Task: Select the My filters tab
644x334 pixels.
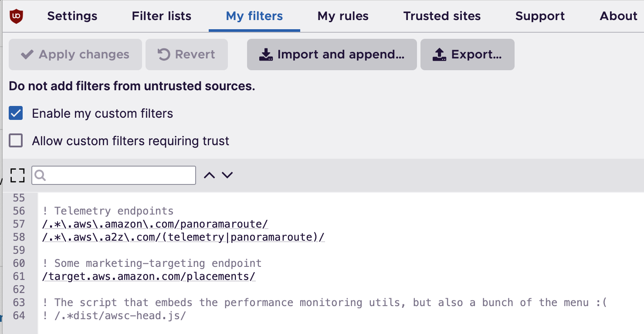Action: (254, 16)
